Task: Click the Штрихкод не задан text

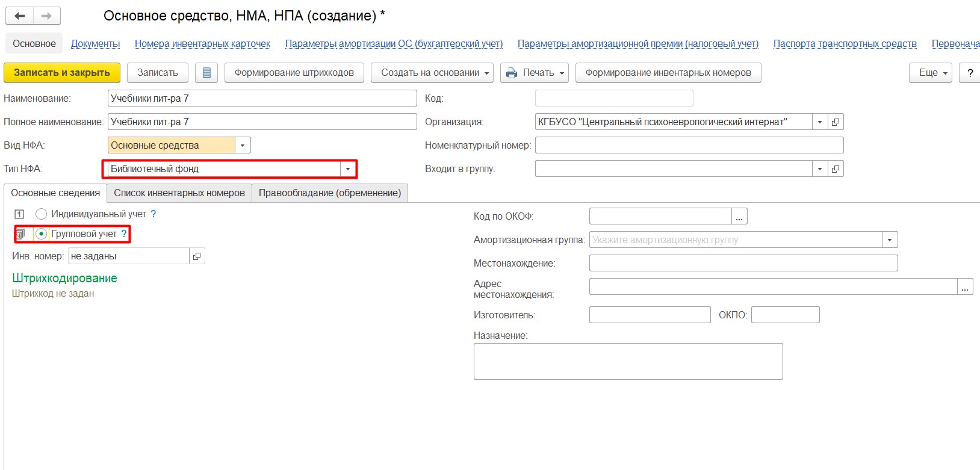Action: 53,294
